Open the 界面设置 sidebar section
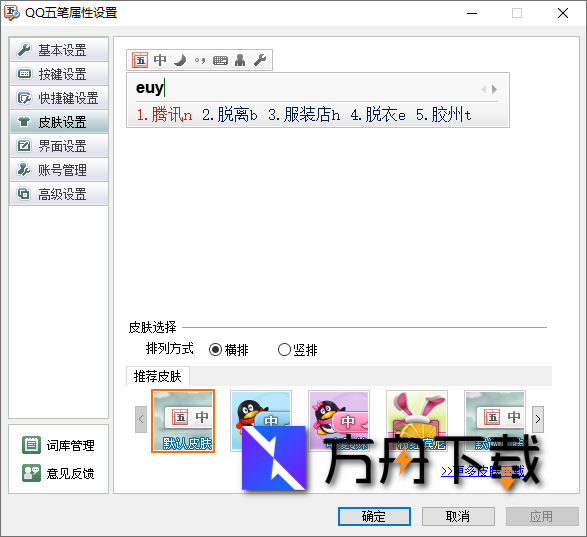This screenshot has height=537, width=587. pos(59,146)
